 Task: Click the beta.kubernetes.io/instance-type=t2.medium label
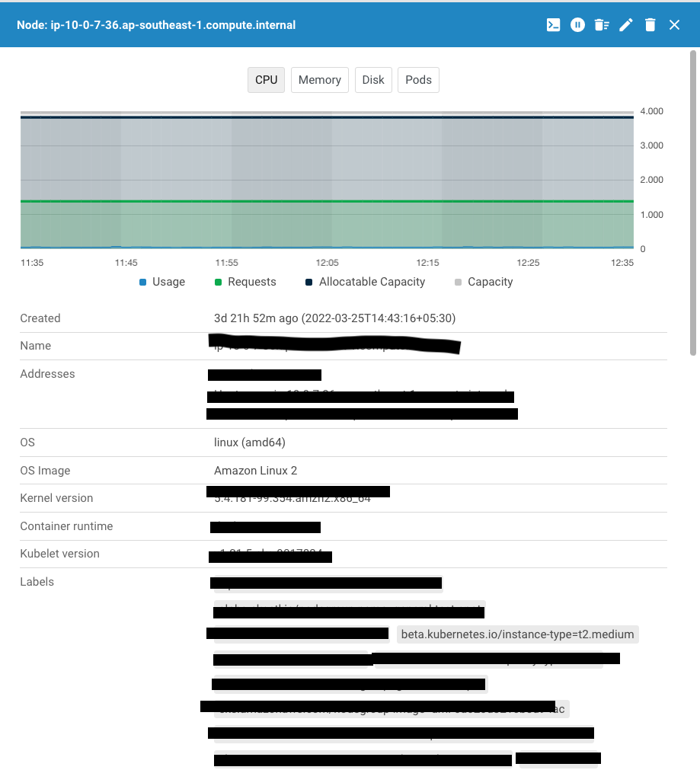coord(517,634)
